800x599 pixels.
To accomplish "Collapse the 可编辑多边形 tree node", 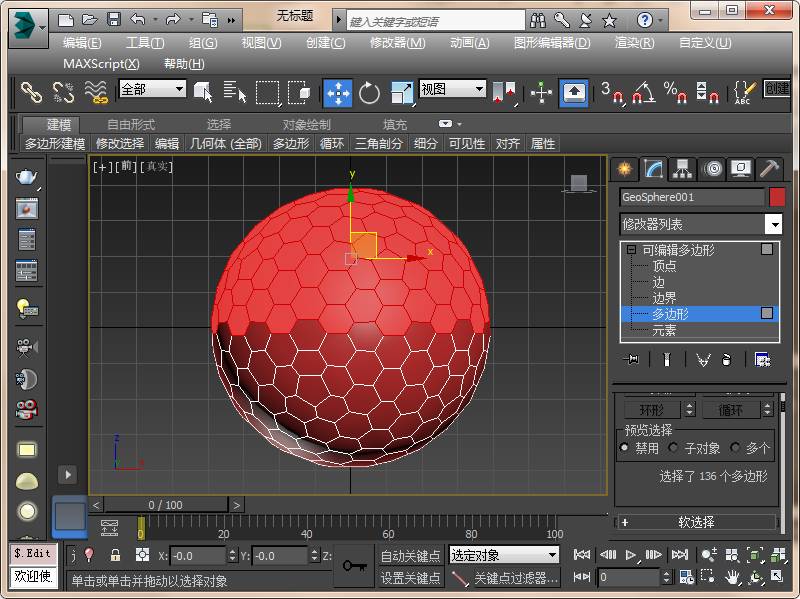I will click(631, 249).
